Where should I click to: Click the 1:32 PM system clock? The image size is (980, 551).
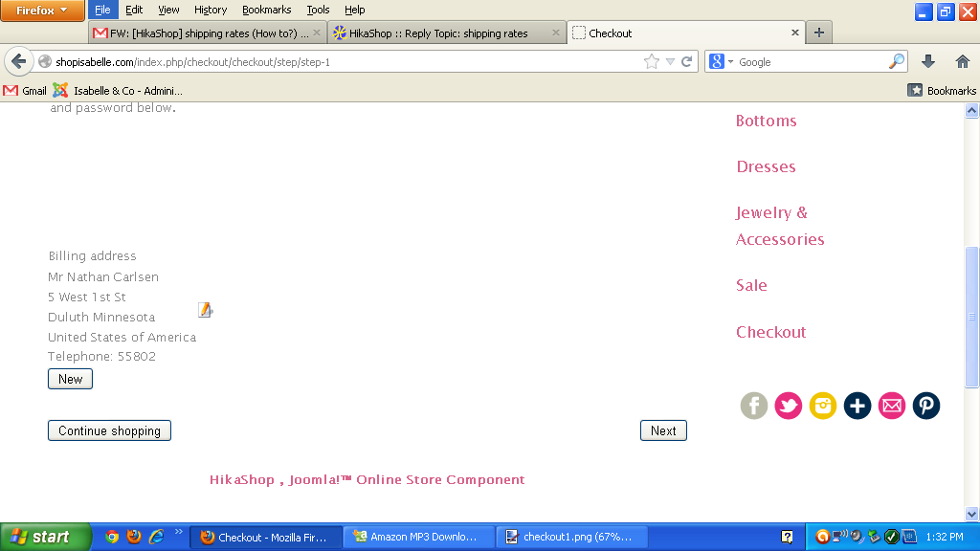coord(945,537)
